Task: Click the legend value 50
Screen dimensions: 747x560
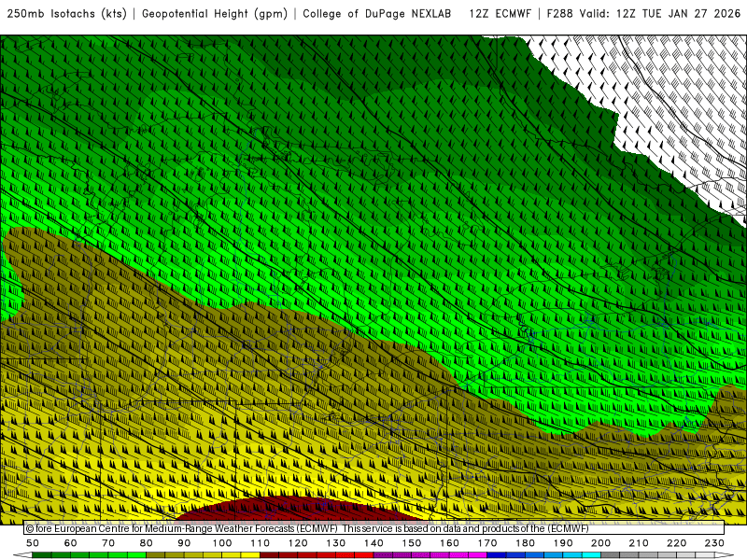Action: [x=33, y=543]
